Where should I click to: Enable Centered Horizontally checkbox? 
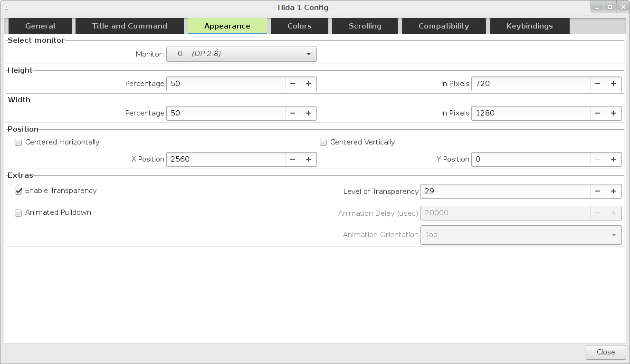point(19,142)
